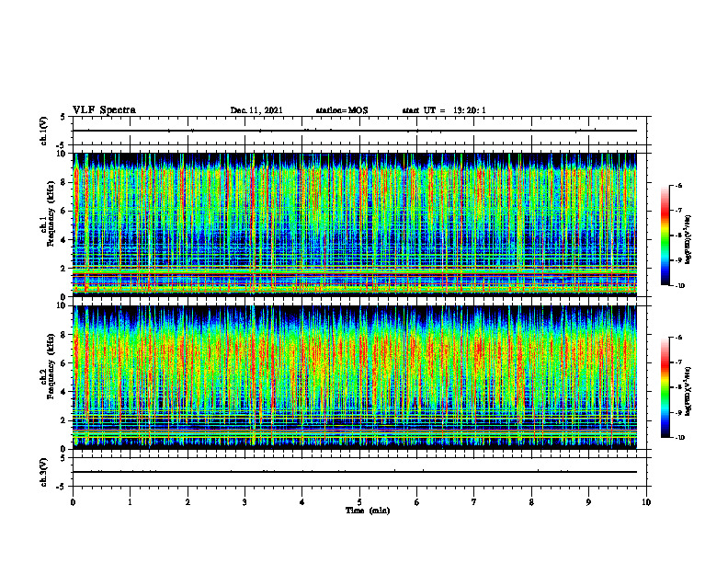The height and width of the screenshot is (563, 728).
Task: Select the date text "Dec. 11, 2021"
Action: pyautogui.click(x=256, y=110)
